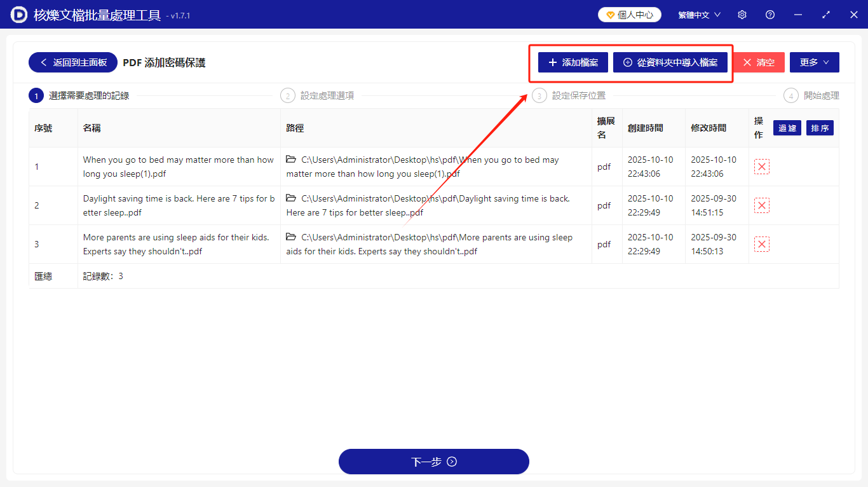Click the folder icon beside the first PDF path

click(290, 159)
